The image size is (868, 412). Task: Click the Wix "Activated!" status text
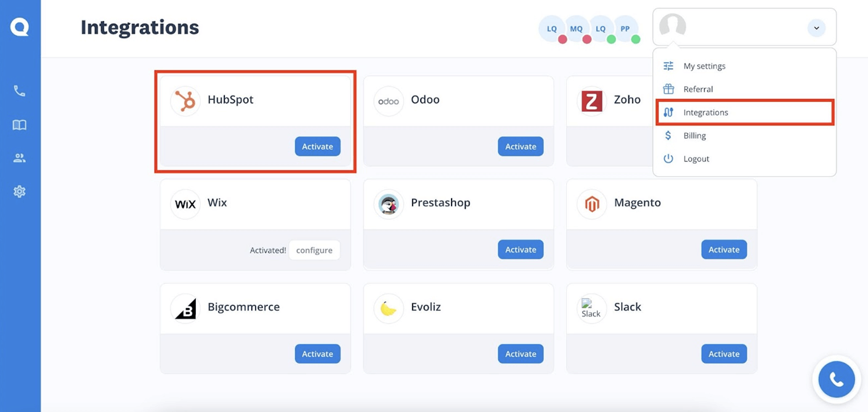point(268,251)
